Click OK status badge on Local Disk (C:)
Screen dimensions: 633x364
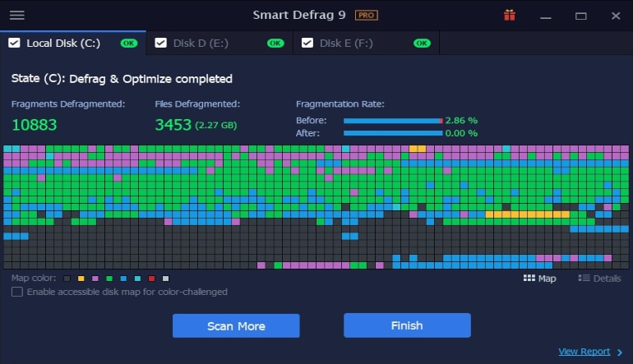[129, 44]
